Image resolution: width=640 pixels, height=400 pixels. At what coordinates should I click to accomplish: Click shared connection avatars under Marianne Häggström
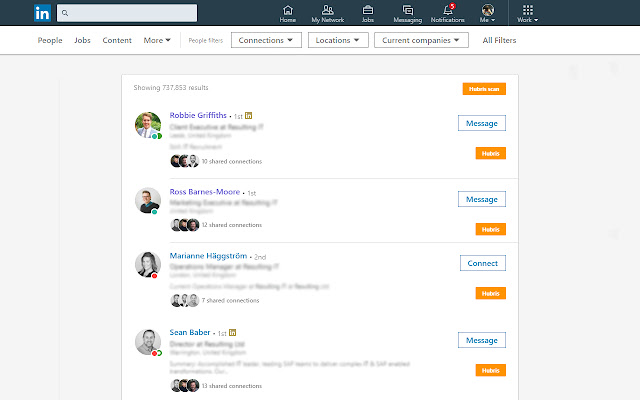tap(184, 300)
